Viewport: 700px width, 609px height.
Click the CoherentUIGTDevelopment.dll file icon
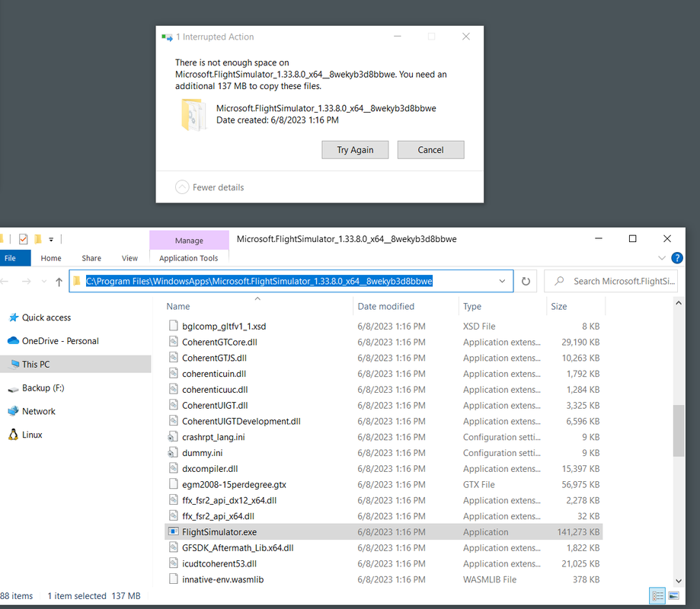click(x=173, y=421)
